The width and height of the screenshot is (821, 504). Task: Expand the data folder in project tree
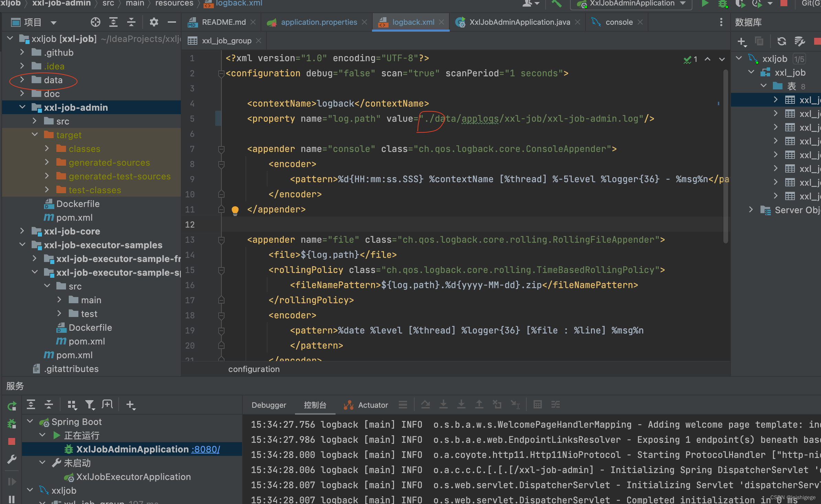22,80
